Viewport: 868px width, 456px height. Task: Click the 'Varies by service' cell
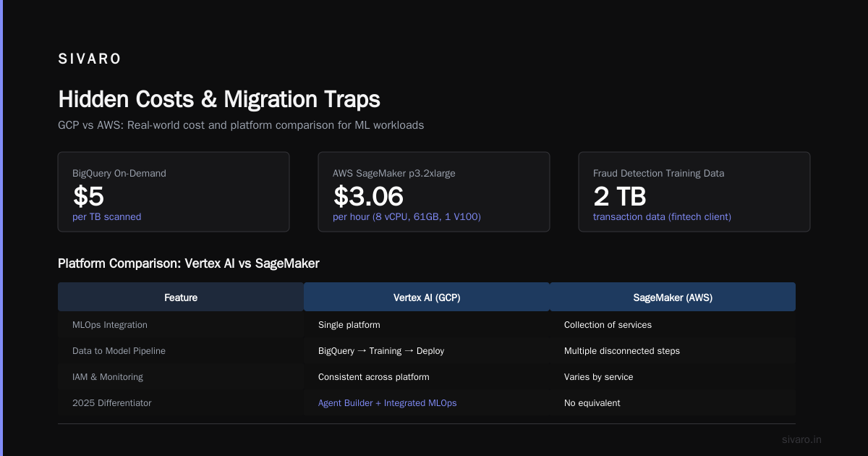pos(599,377)
